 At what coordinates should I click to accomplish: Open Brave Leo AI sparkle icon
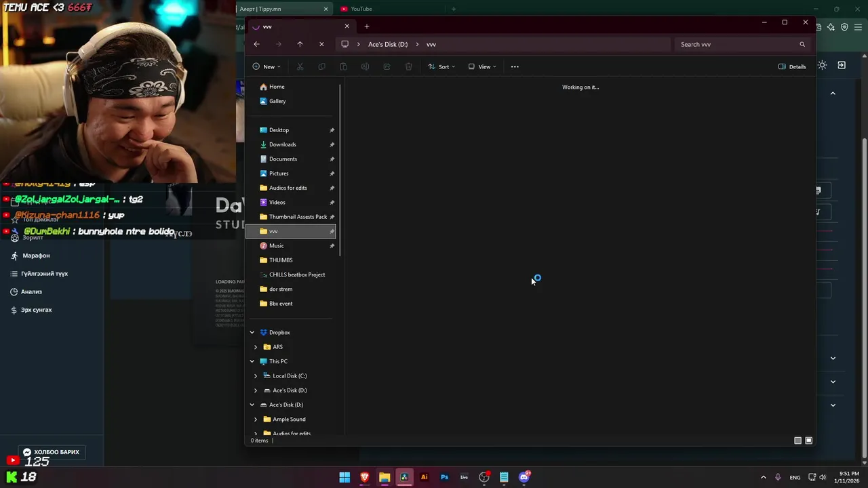click(831, 27)
